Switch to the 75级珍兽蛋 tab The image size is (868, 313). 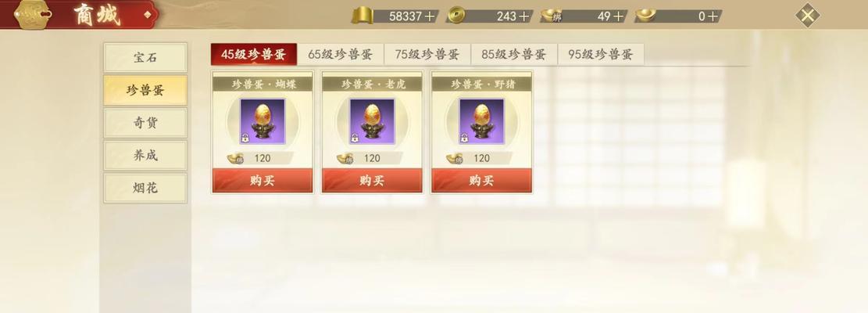pyautogui.click(x=427, y=54)
